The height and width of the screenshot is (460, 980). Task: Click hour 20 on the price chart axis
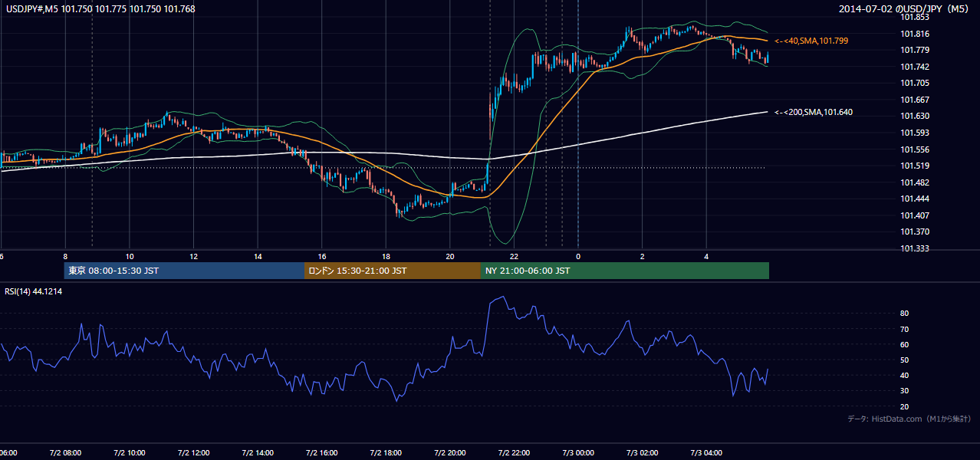(x=450, y=257)
